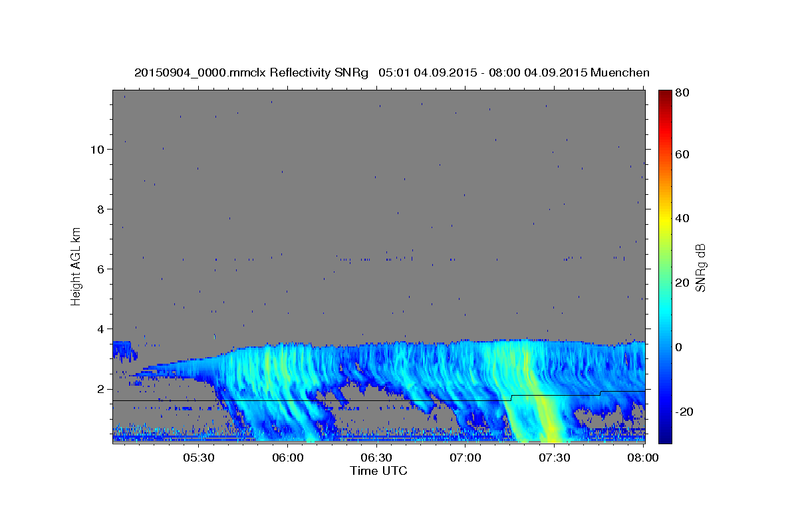Viewport: 798px width, 532px height.
Task: Click the colorbar value 0
Action: coord(678,346)
